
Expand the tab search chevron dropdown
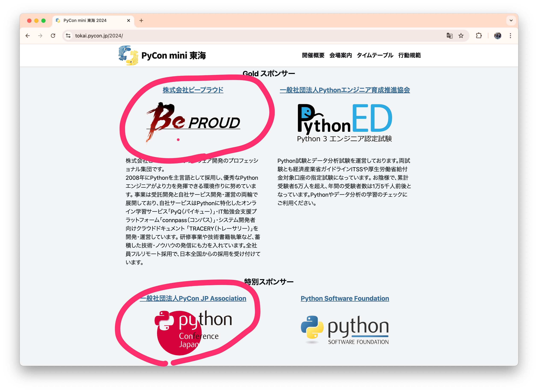point(511,20)
